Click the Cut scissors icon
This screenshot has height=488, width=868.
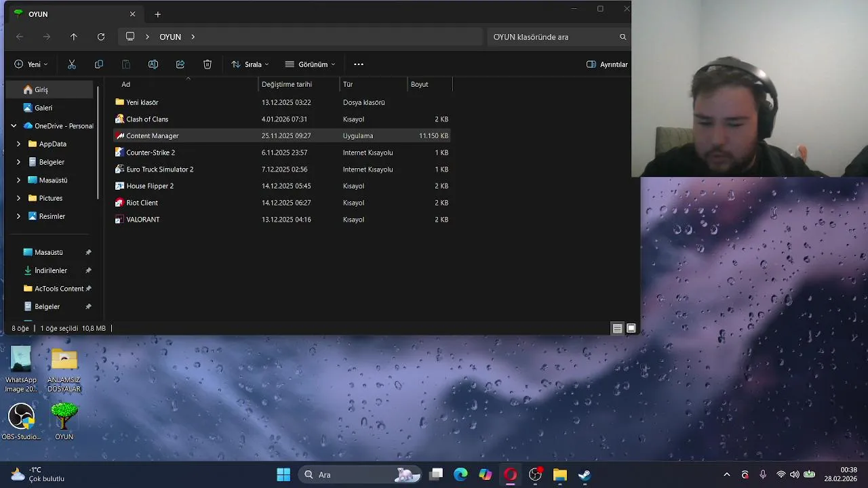[x=72, y=64]
